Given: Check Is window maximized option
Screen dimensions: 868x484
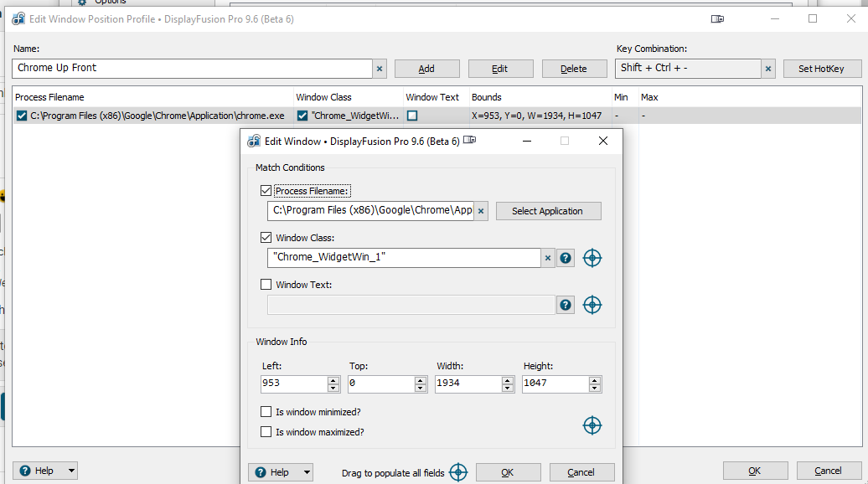Looking at the screenshot, I should (266, 432).
